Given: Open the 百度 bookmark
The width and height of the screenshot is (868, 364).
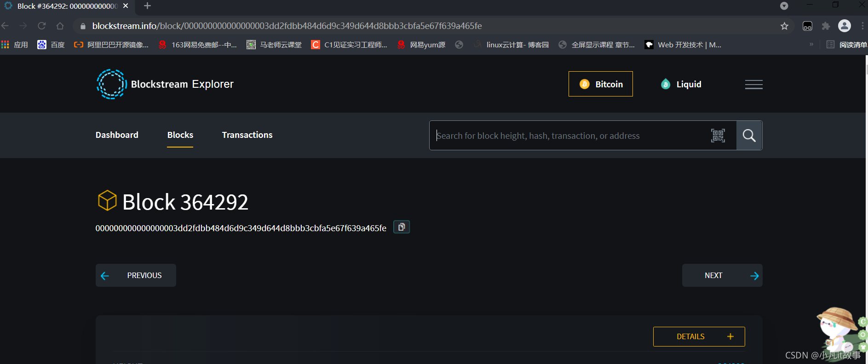Looking at the screenshot, I should (x=51, y=45).
